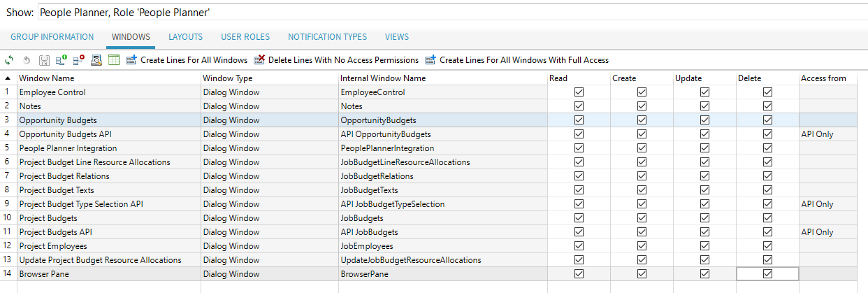
Task: Click the green refresh arrows icon
Action: click(9, 60)
